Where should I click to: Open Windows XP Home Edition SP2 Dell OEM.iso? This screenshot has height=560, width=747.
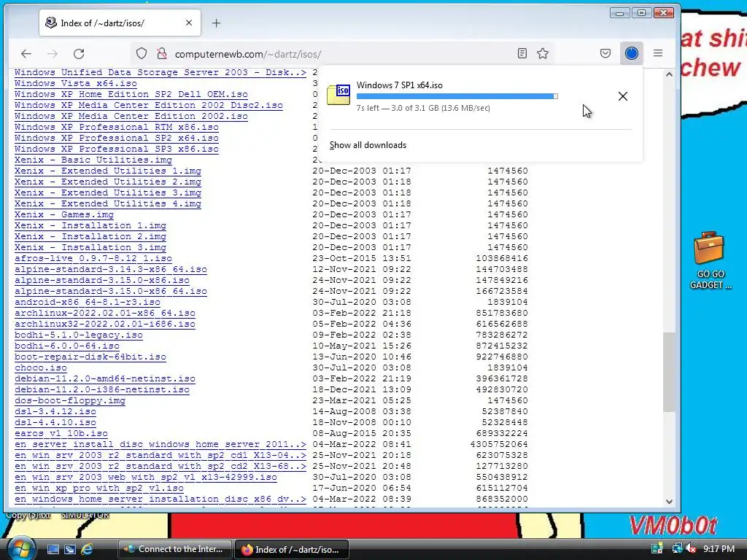[x=131, y=94]
